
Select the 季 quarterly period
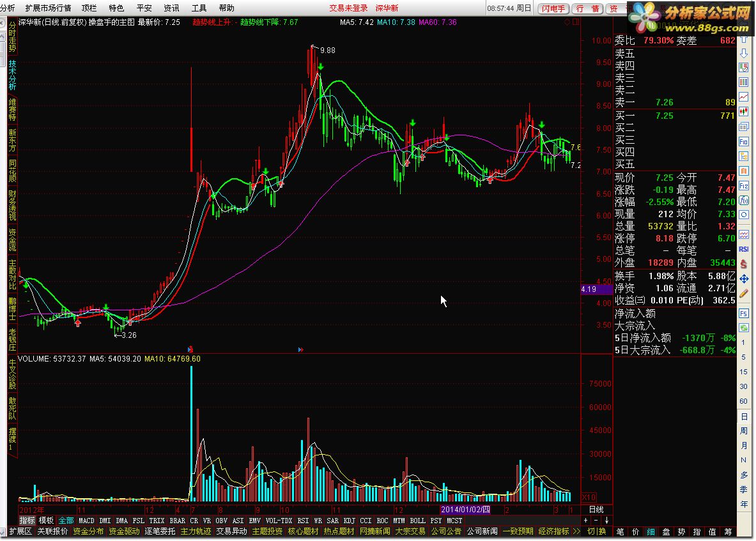click(x=744, y=489)
